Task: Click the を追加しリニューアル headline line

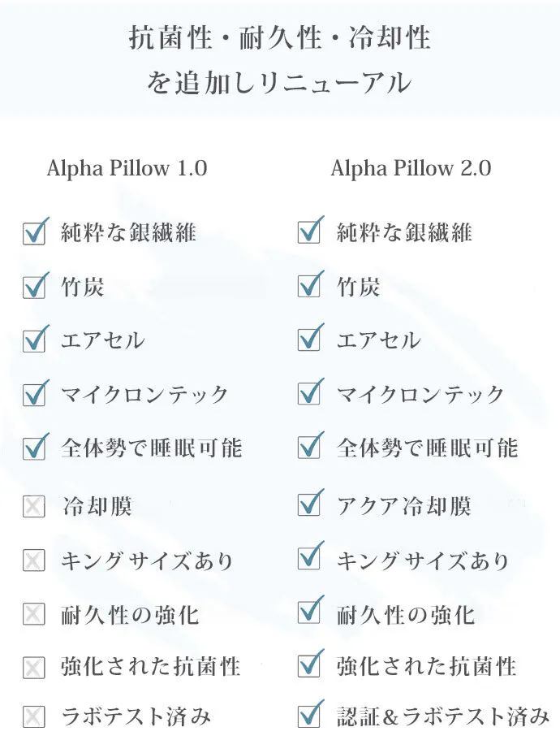Action: click(x=279, y=83)
